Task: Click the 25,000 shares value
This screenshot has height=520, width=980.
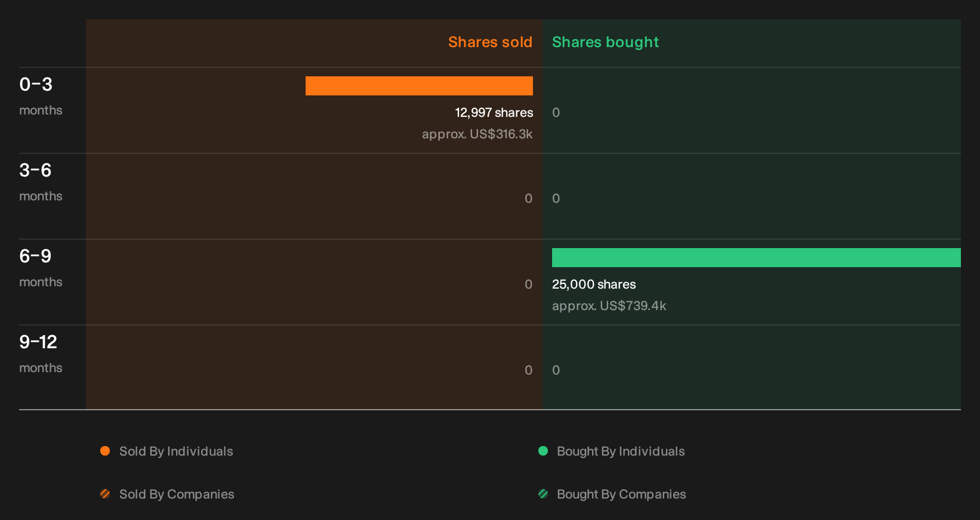Action: pyautogui.click(x=594, y=284)
